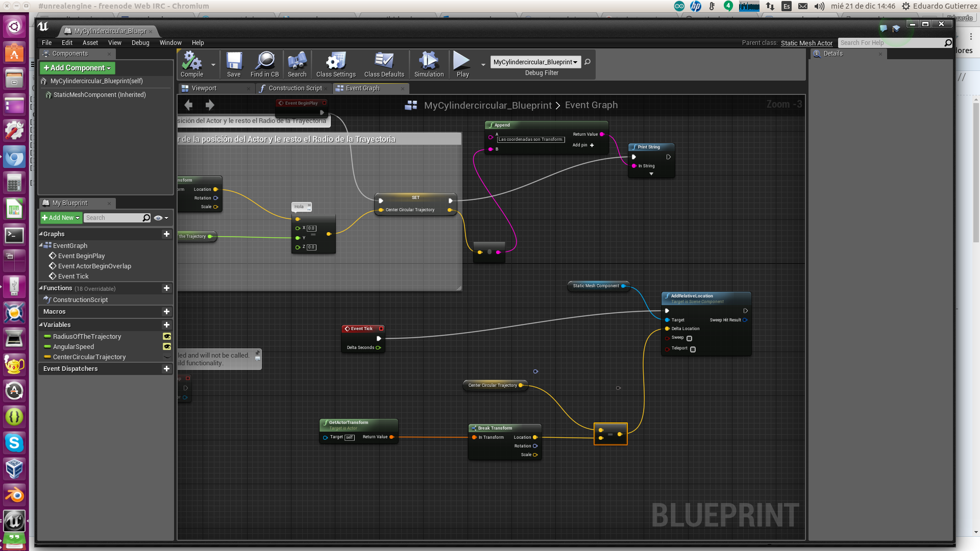The height and width of the screenshot is (551, 980).
Task: Enable Sweep checkbox on AddRelativeLocation
Action: (x=689, y=338)
